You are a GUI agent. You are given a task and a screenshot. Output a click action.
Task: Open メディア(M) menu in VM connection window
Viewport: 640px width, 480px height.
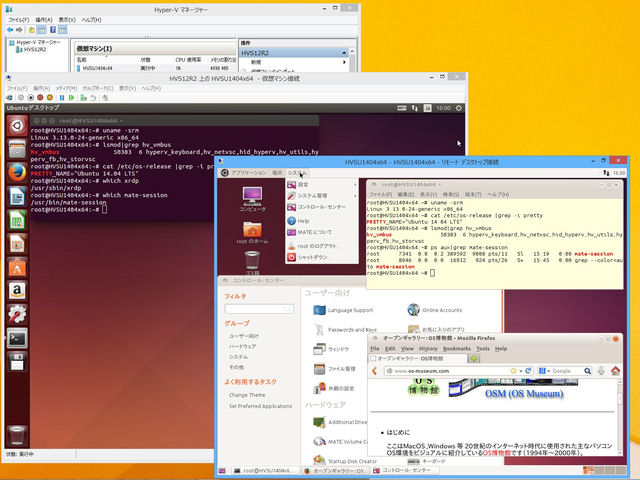click(x=66, y=88)
